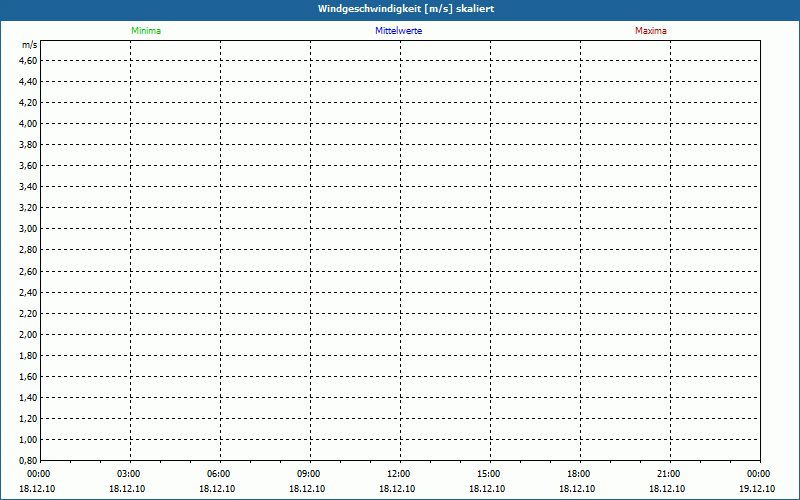Click the 1,20 y-axis value
This screenshot has width=800, height=500.
click(x=28, y=419)
